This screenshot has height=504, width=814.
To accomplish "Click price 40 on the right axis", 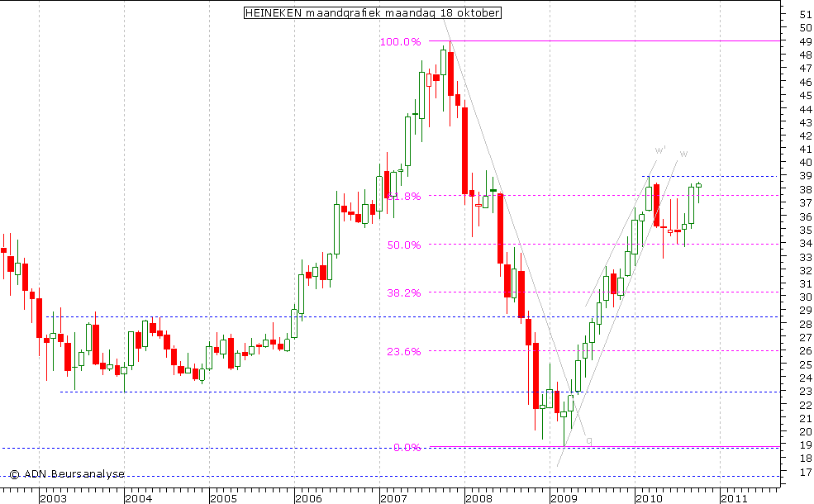I will tap(806, 163).
